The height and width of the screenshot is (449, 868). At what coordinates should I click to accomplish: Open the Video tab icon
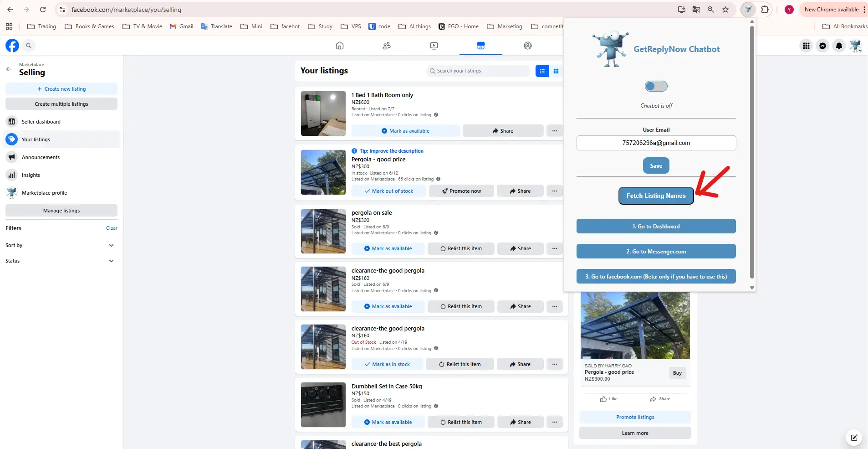click(x=433, y=46)
